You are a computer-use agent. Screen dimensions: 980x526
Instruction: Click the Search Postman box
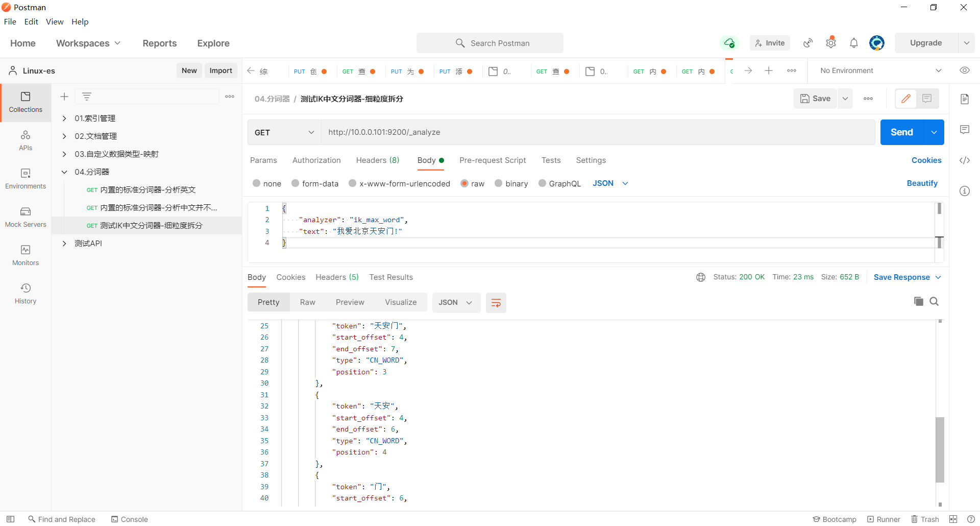click(490, 43)
